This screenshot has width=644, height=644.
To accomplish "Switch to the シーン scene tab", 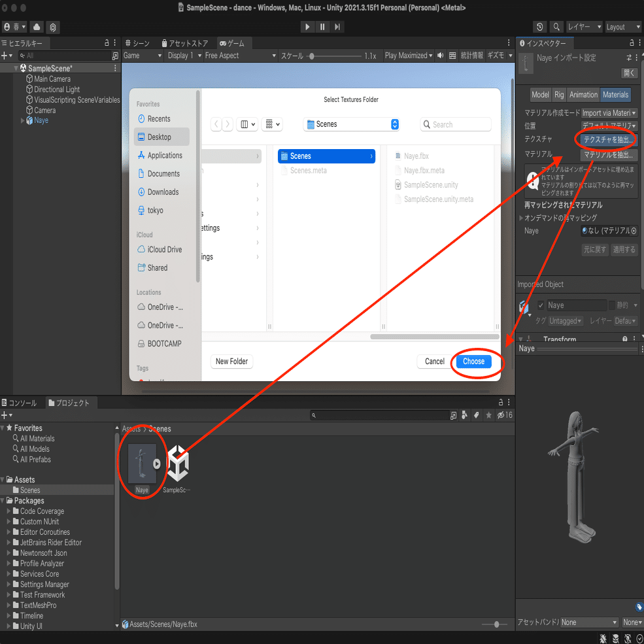I will click(137, 43).
